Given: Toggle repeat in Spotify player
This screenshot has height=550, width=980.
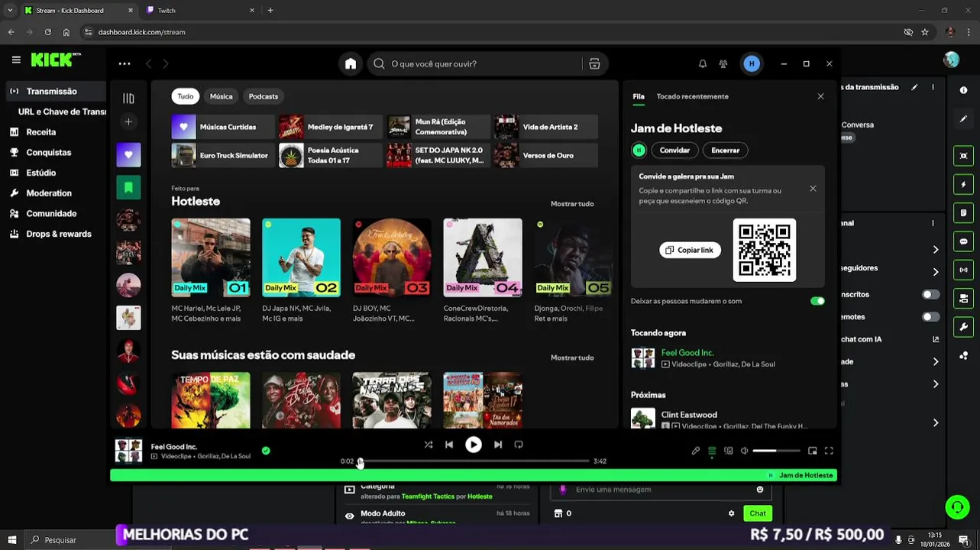Looking at the screenshot, I should [x=519, y=445].
